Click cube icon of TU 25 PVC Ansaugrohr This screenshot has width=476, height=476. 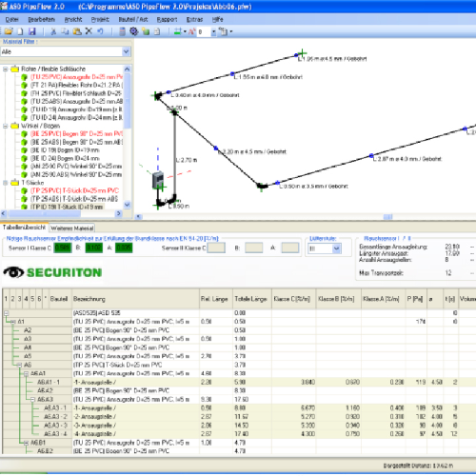[x=25, y=77]
